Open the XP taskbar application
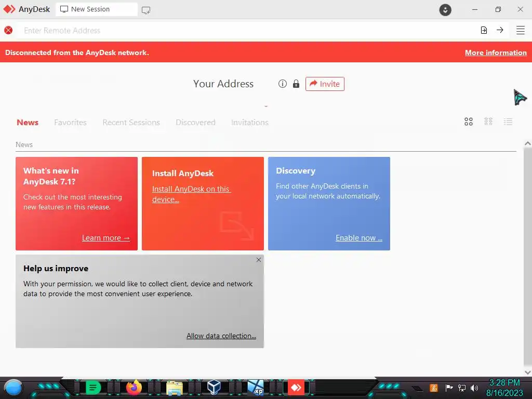Image resolution: width=532 pixels, height=399 pixels. 255,388
